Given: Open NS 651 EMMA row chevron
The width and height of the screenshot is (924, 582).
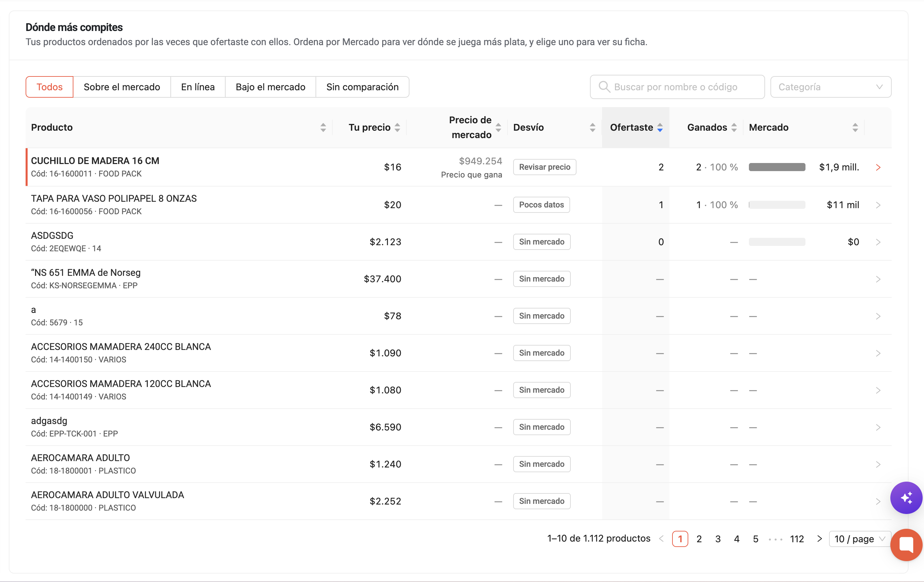Looking at the screenshot, I should point(878,279).
